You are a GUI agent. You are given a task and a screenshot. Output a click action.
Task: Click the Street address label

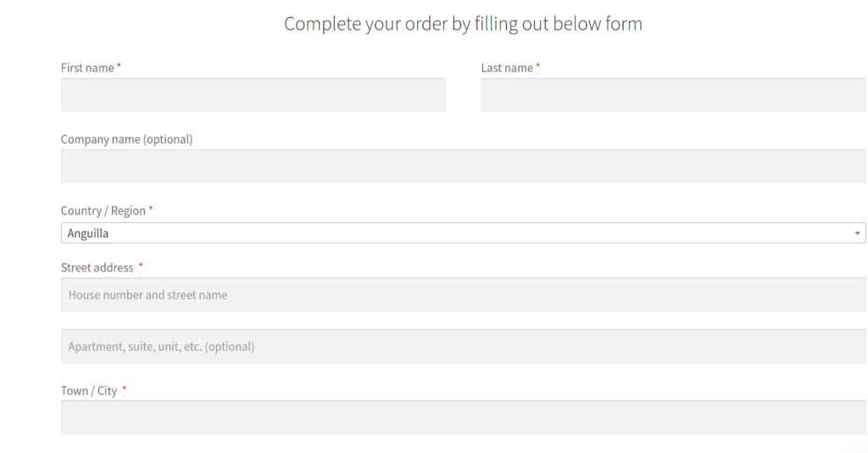[x=97, y=267]
